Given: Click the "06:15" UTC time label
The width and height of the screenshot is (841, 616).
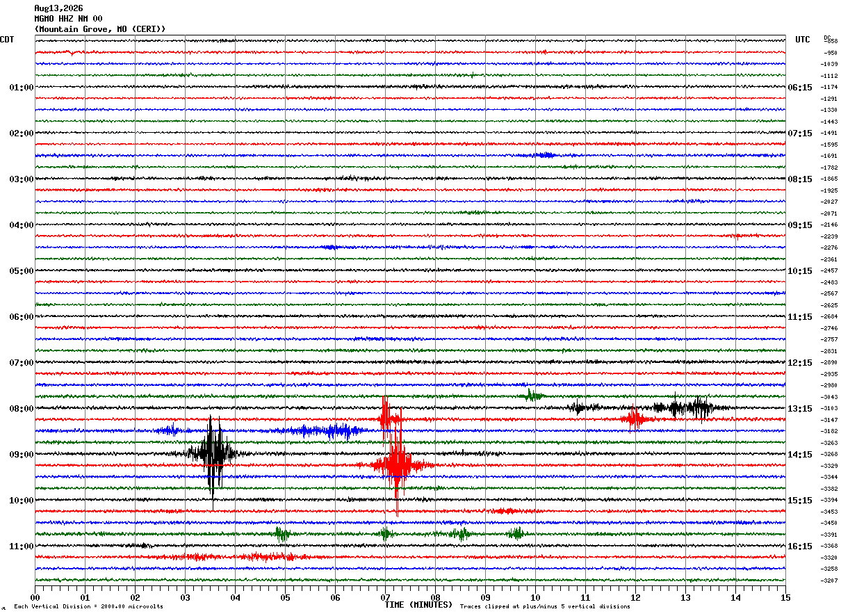Looking at the screenshot, I should pyautogui.click(x=800, y=88).
